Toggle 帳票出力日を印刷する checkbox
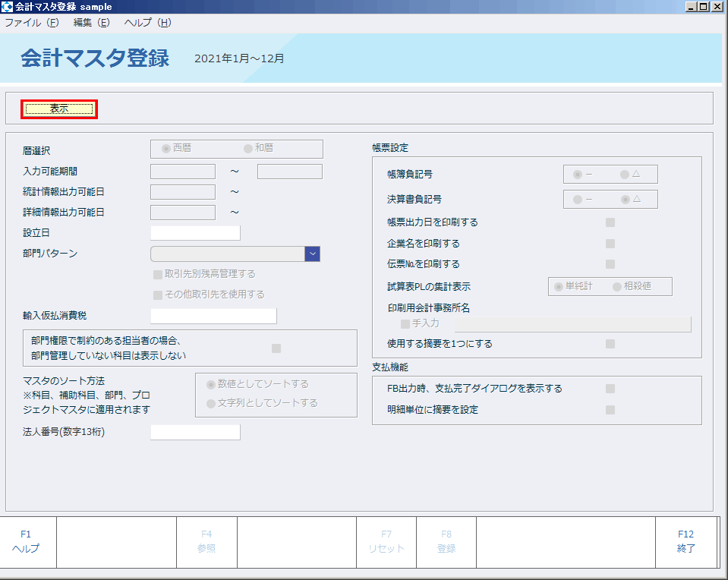728x580 pixels. [x=610, y=222]
